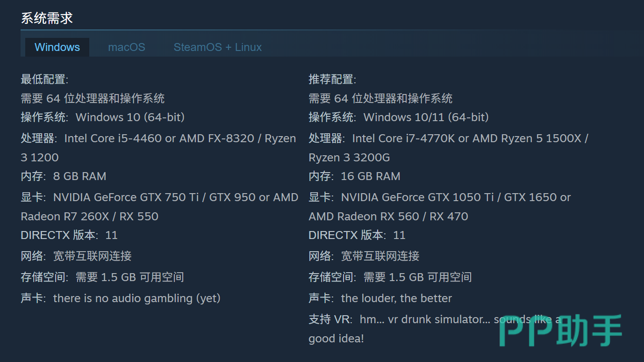Click the "Radeon R7 260X / RX 550" text

click(90, 217)
